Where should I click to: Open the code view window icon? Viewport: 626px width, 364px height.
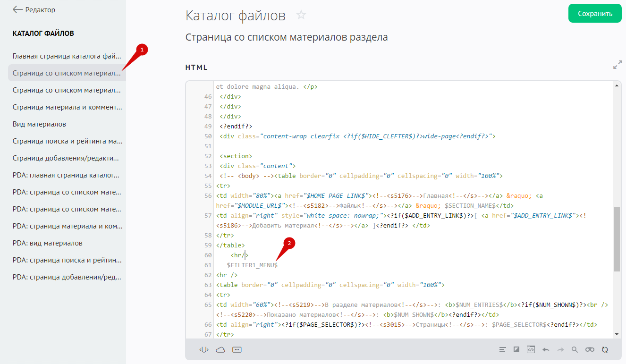531,350
